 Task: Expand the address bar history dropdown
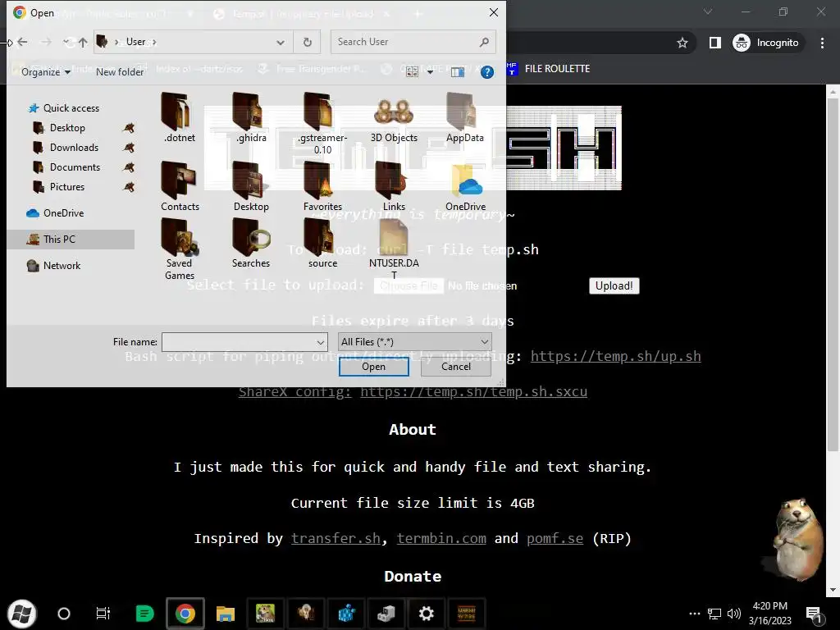[281, 42]
